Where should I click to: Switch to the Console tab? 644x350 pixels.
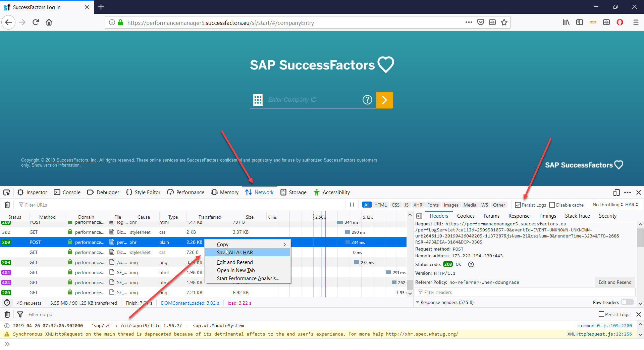(67, 192)
